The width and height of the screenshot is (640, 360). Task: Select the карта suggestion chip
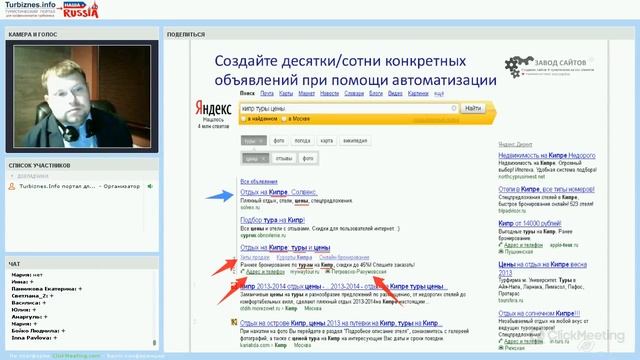pyautogui.click(x=327, y=141)
